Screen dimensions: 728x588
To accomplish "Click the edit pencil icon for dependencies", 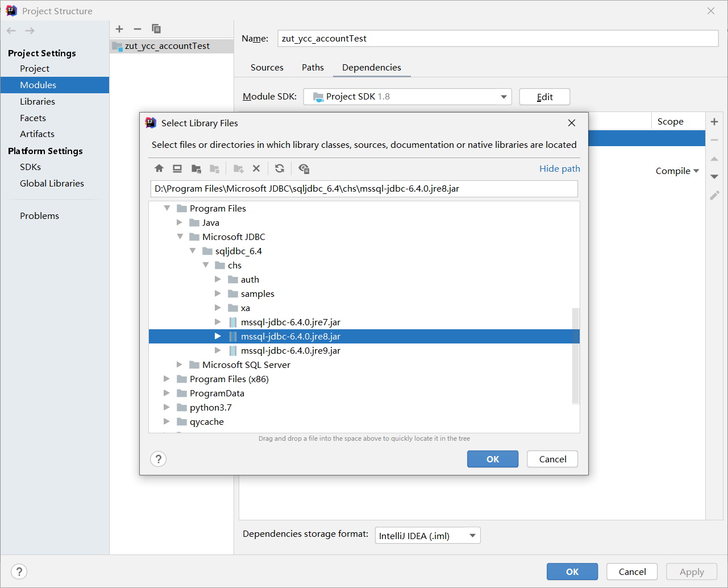I will point(714,196).
